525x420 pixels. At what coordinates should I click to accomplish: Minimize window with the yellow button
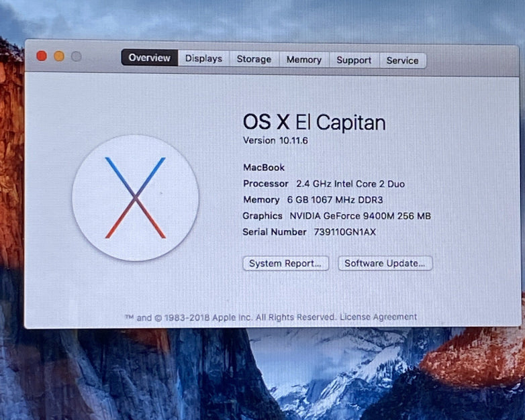59,56
